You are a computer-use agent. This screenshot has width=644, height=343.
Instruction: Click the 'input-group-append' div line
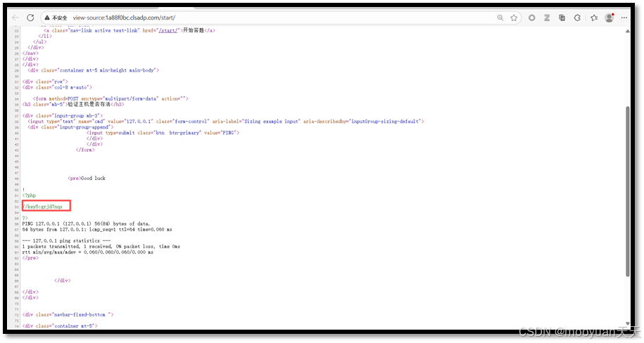(x=70, y=127)
